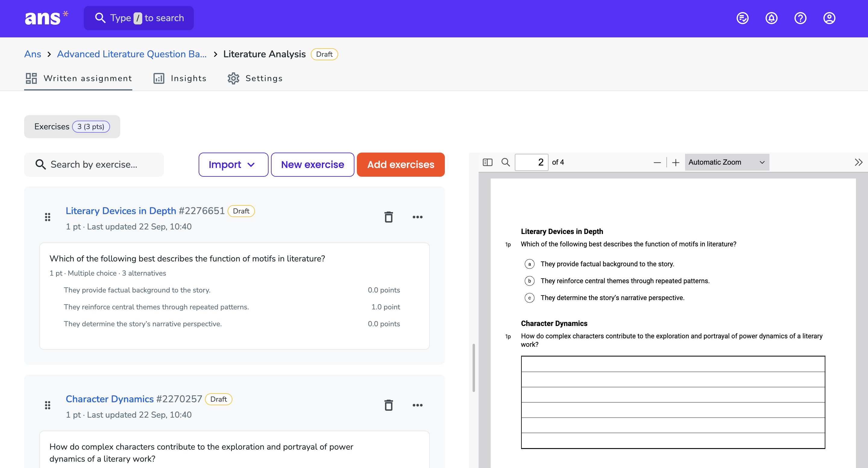Select answer option a in PDF preview

pos(529,264)
